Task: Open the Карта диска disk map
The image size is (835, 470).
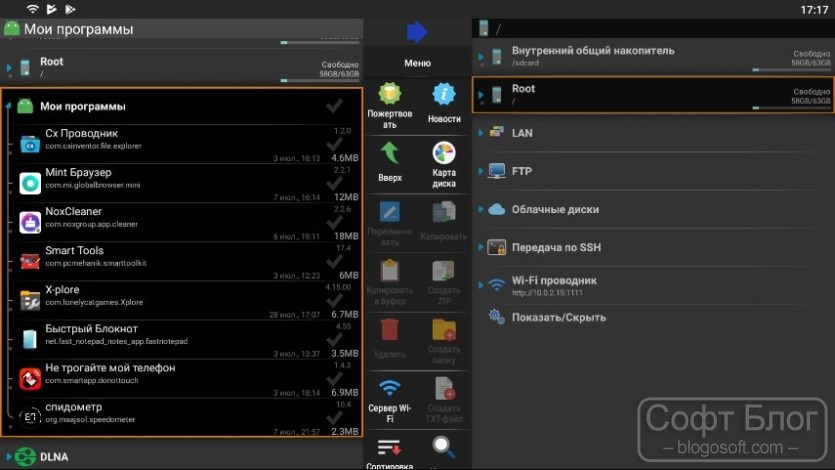Action: pyautogui.click(x=444, y=153)
